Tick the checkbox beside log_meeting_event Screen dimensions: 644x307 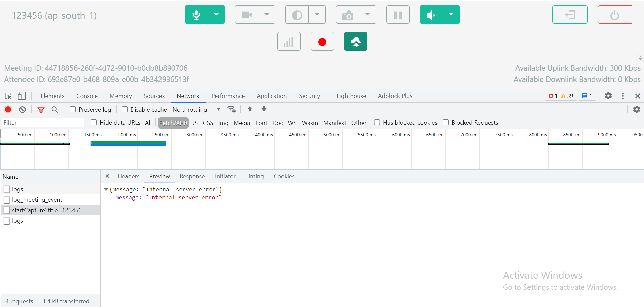[7, 200]
